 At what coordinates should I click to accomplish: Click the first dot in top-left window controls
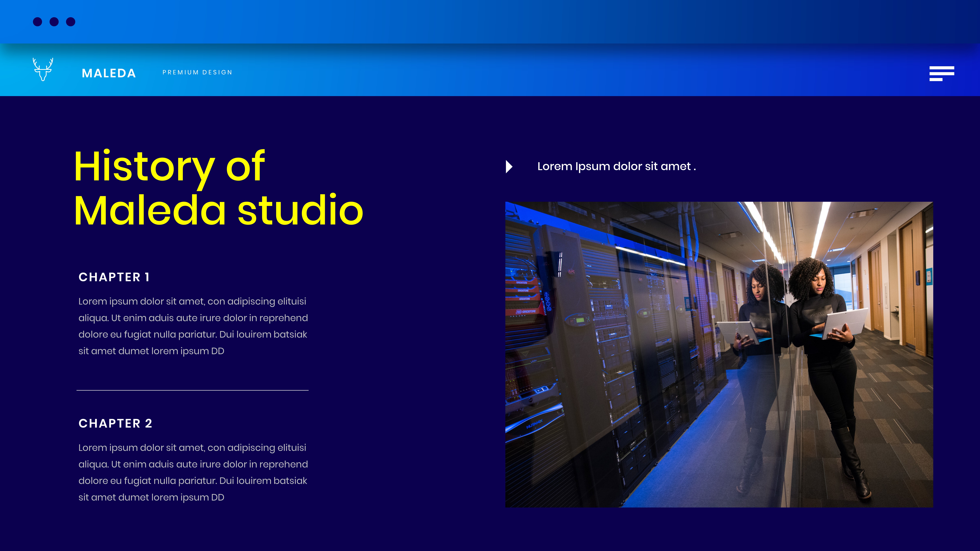point(38,22)
